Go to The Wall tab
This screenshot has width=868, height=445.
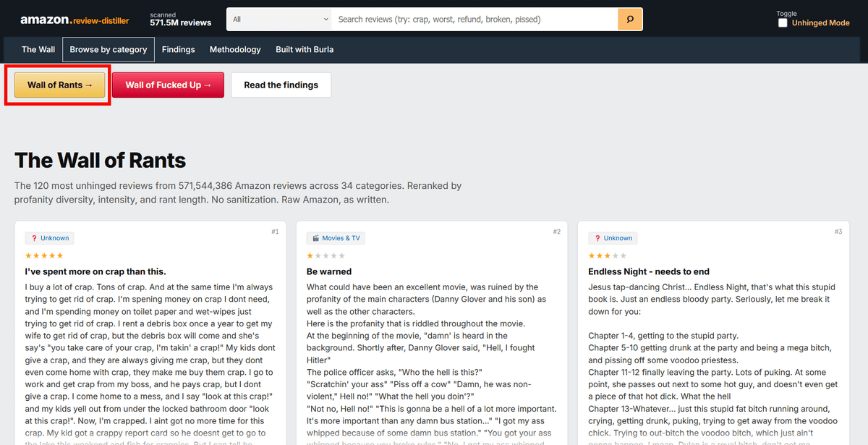coord(38,49)
